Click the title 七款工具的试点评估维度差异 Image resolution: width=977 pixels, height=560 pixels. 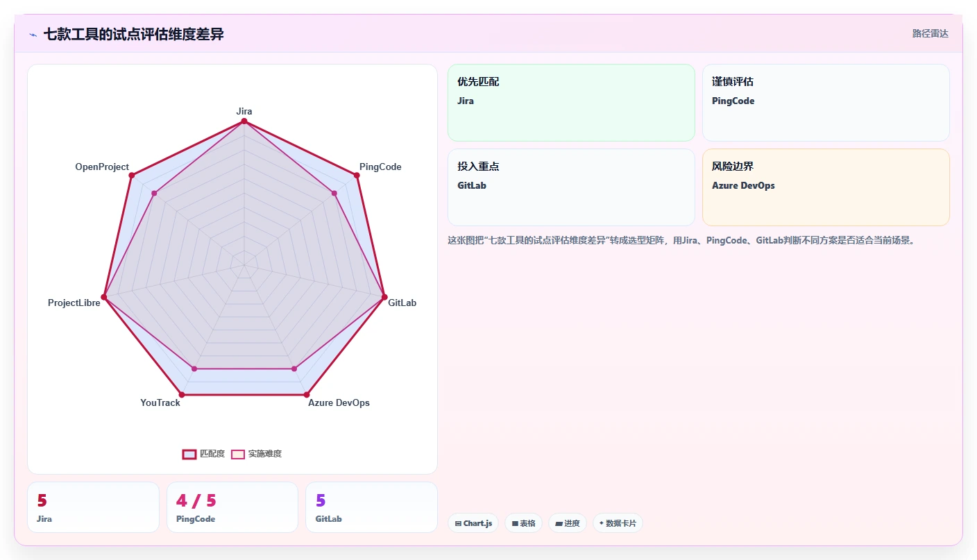pos(134,34)
